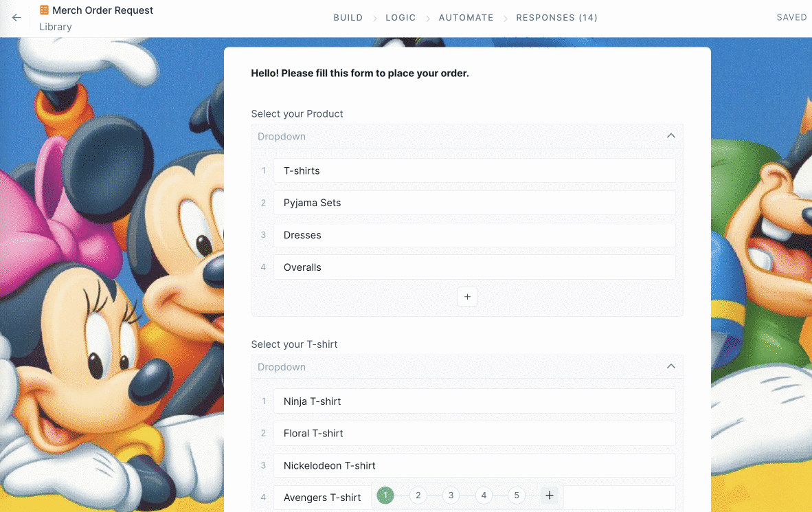Select the 'Select your T-shirt' question label
Screen dimensions: 812x512
tap(294, 344)
